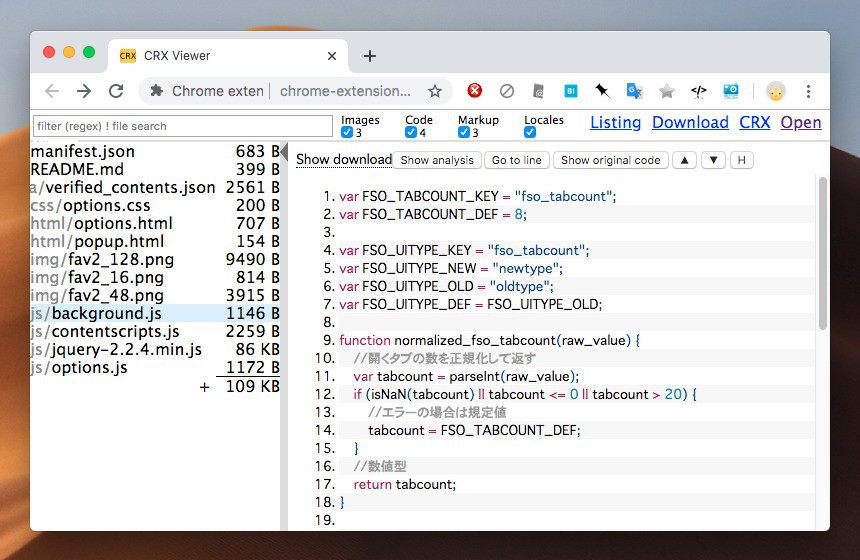Disable the Locales filter checkbox
The image size is (860, 560).
530,133
